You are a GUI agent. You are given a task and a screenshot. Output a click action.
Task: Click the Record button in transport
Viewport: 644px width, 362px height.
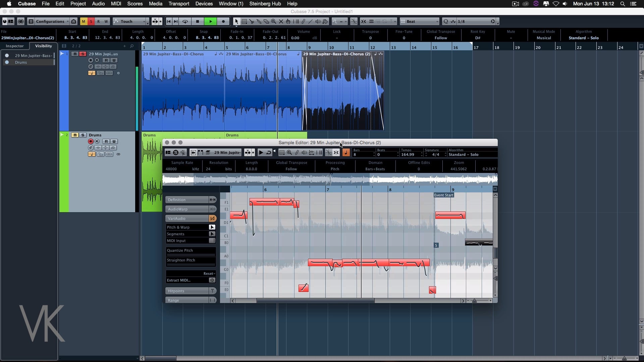click(x=223, y=21)
